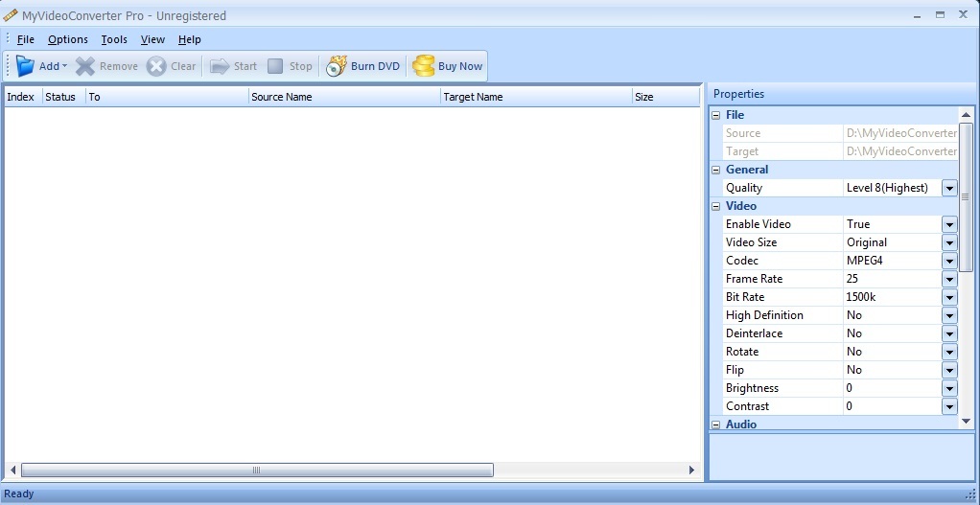Click the Contrast property label
Screen dimensions: 980x505
tap(748, 406)
